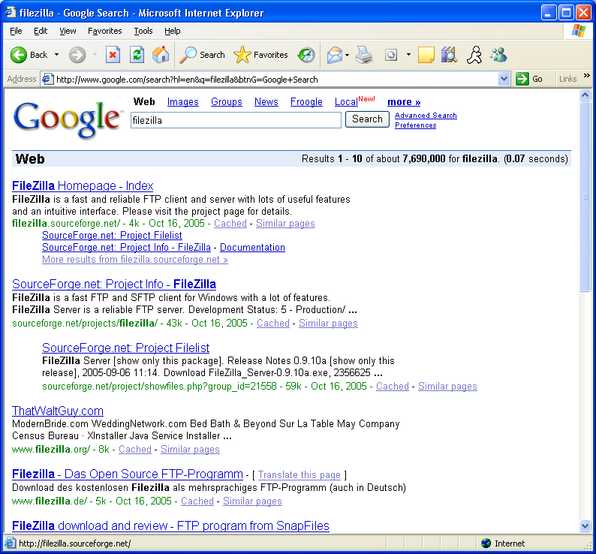Image resolution: width=596 pixels, height=554 pixels.
Task: Click into the Google search field
Action: (236, 120)
